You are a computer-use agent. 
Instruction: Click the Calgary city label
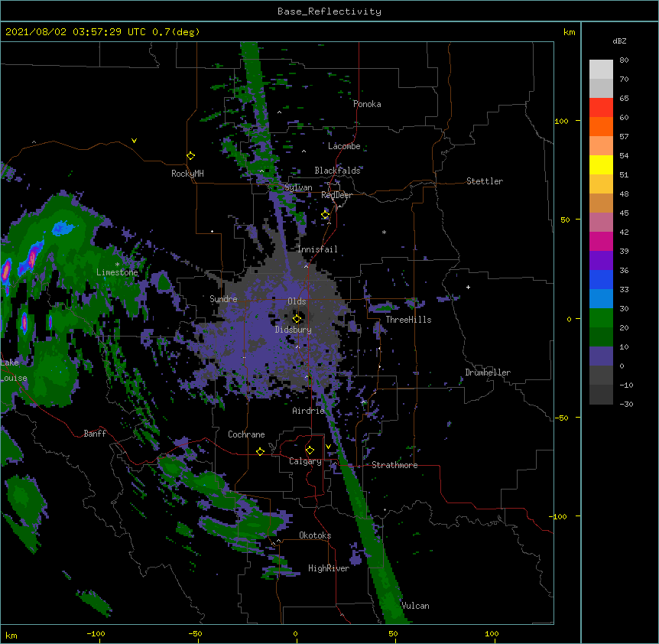click(x=305, y=461)
